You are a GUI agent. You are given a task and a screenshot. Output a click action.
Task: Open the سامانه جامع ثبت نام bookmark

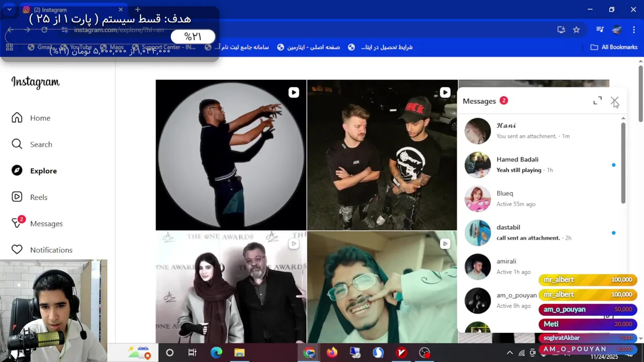click(x=237, y=47)
